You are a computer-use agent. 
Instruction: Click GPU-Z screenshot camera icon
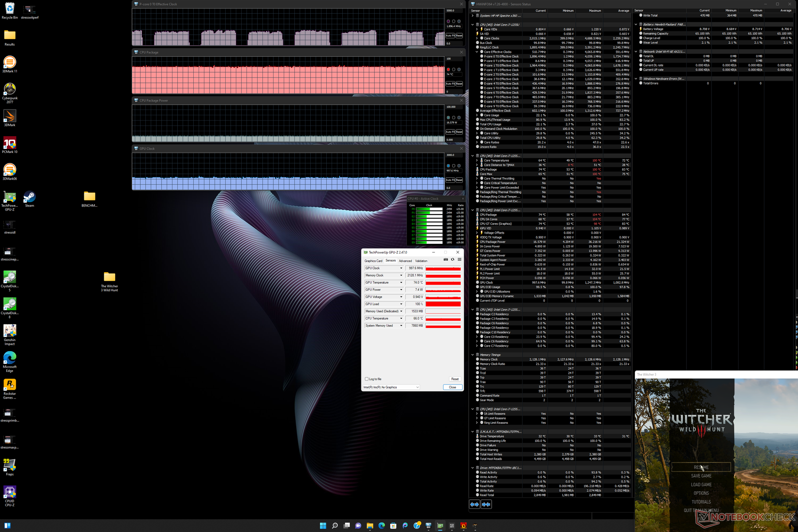point(446,260)
